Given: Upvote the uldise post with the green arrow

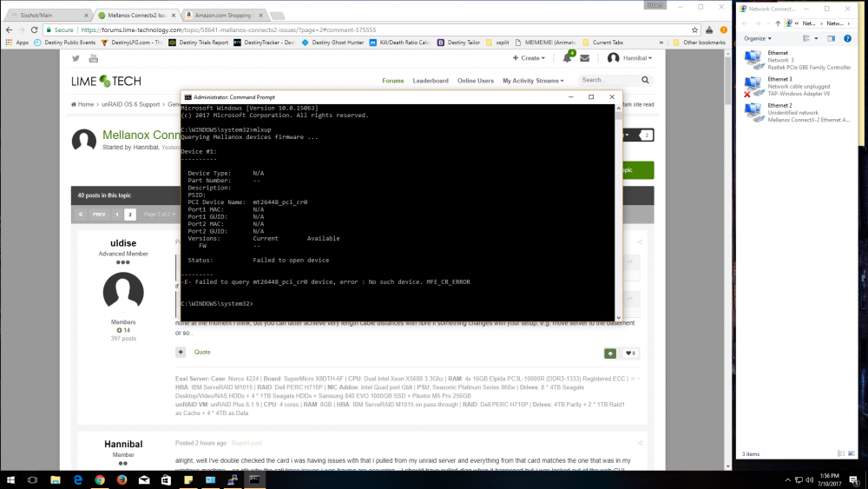Looking at the screenshot, I should tap(610, 354).
